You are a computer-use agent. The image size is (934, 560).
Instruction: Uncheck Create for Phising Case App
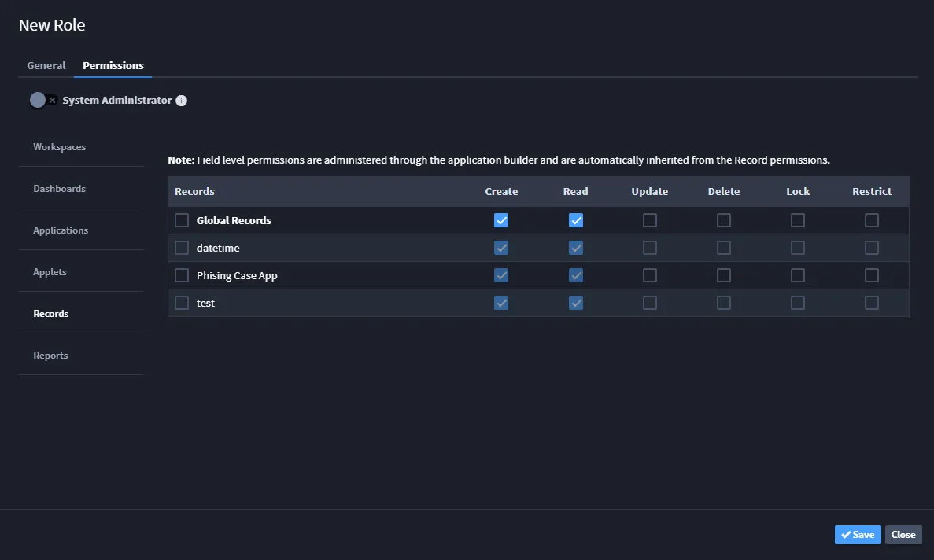click(x=501, y=275)
